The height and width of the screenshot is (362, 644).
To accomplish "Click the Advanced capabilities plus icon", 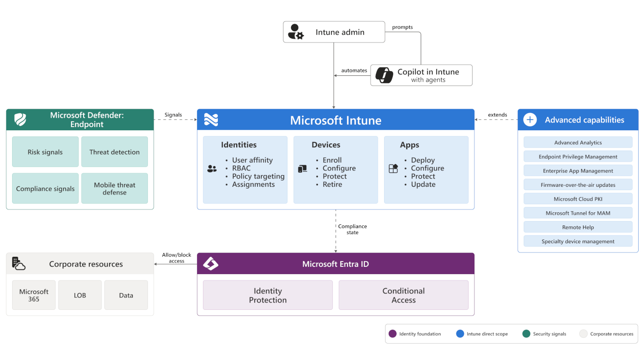I will click(x=530, y=120).
